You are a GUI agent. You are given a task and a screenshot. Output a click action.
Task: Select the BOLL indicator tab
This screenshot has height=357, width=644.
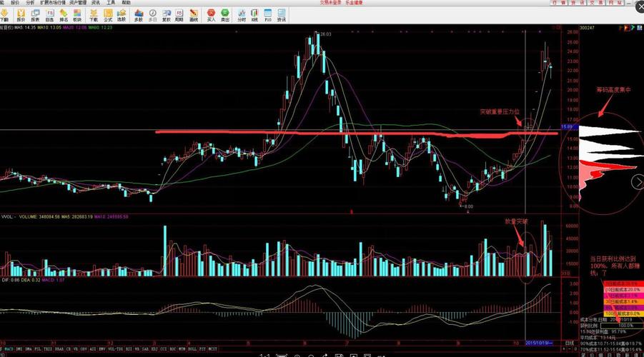click(x=192, y=349)
